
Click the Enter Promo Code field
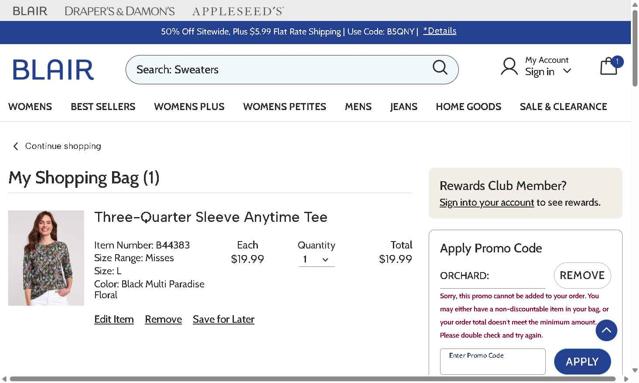point(492,361)
